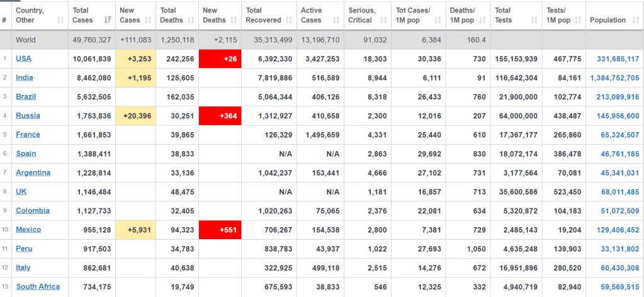Open the USA country link
The image size is (644, 297).
[25, 59]
